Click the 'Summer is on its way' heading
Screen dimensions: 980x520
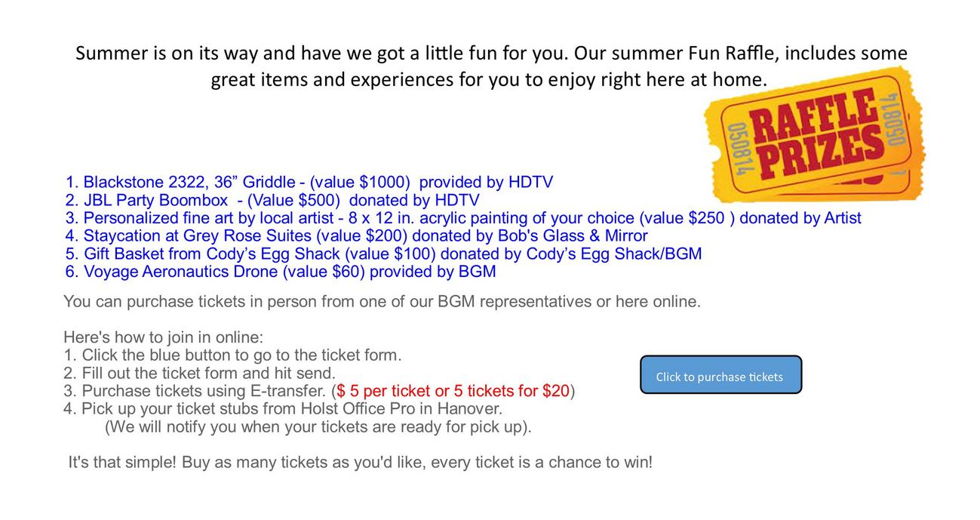(x=490, y=54)
